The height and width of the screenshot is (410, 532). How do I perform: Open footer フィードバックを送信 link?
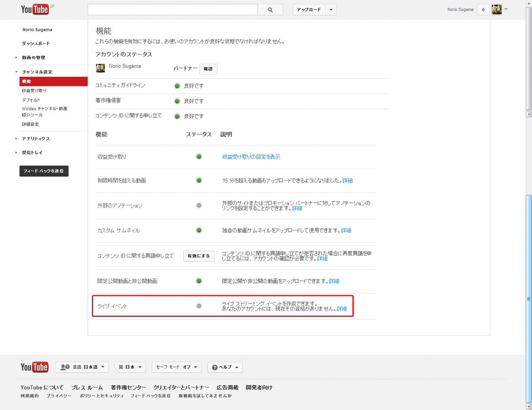click(150, 396)
